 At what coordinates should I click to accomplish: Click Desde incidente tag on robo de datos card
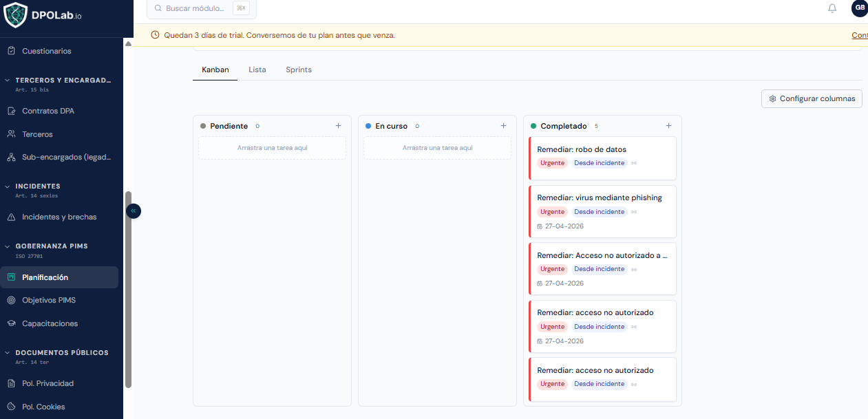click(600, 163)
